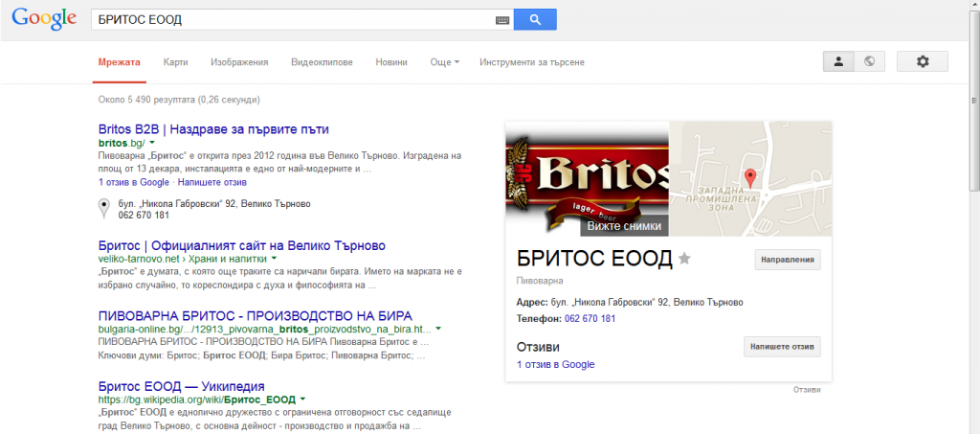Click the Google logo
Screen dimensions: 980x434
(x=44, y=19)
